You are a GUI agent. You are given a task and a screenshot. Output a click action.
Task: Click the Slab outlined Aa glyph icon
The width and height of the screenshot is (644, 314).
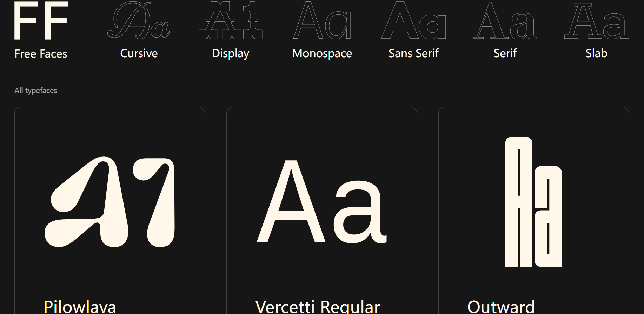(596, 21)
